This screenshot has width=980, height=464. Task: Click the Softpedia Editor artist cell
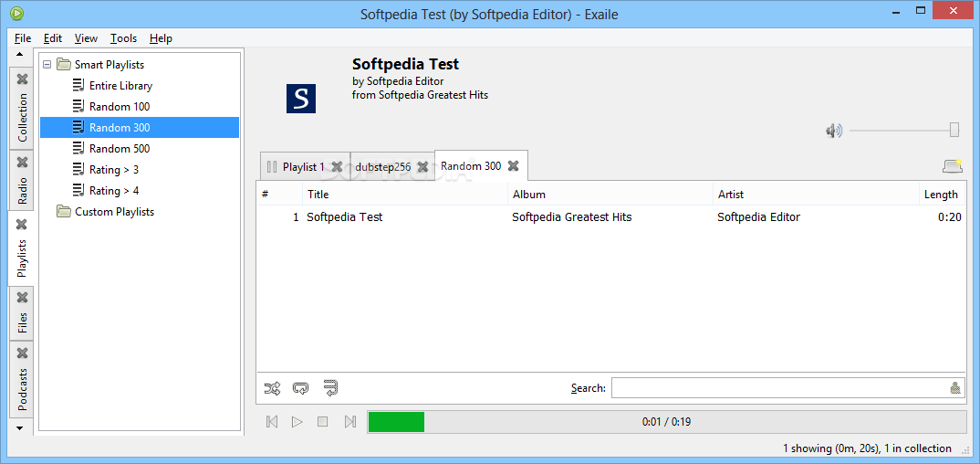pos(759,217)
